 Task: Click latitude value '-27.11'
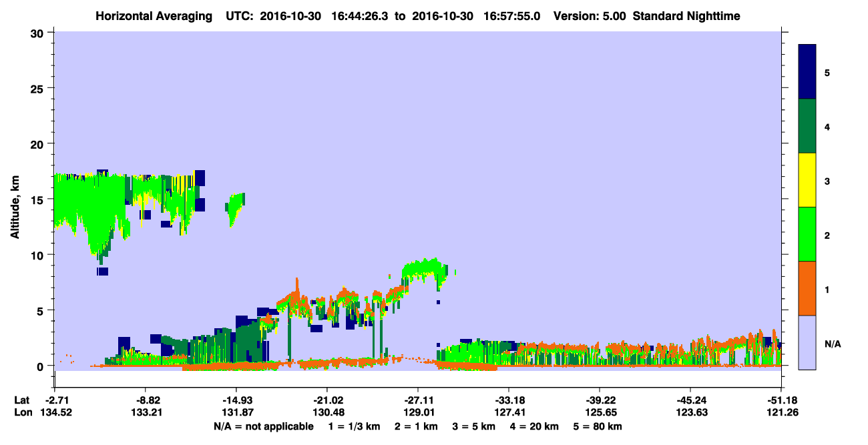(x=418, y=400)
